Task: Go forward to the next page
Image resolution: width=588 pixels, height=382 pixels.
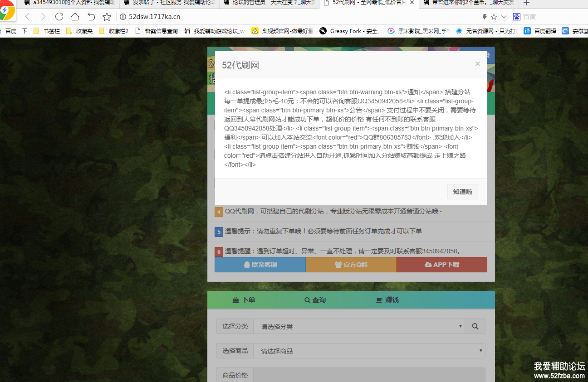Action: pyautogui.click(x=43, y=17)
